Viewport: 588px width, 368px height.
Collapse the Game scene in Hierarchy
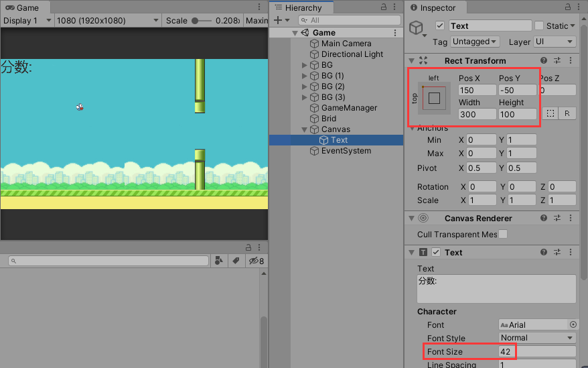(x=295, y=33)
